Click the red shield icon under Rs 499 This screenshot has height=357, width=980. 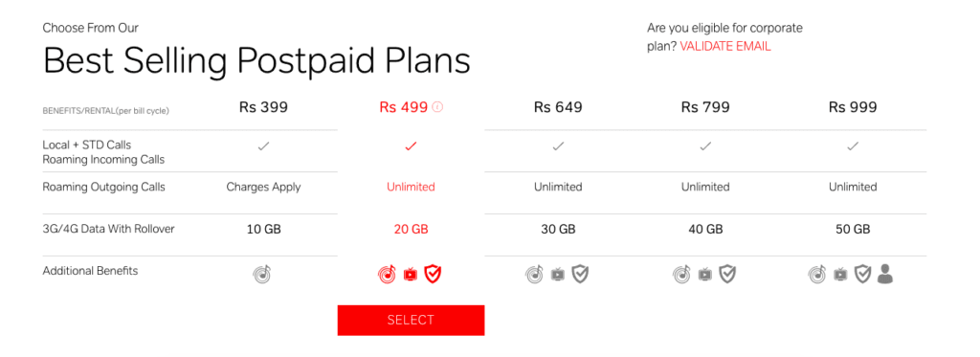434,274
